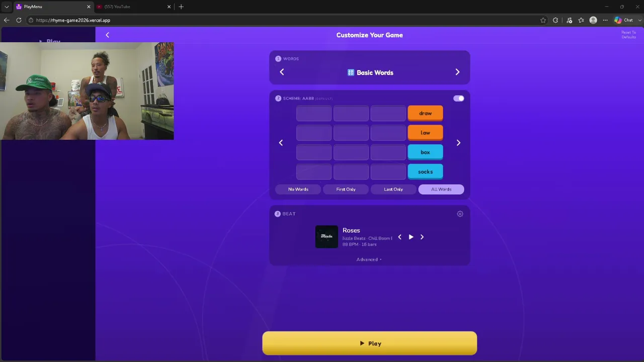Viewport: 644px width, 362px height.
Task: Switch to the next word pack
Action: 457,72
